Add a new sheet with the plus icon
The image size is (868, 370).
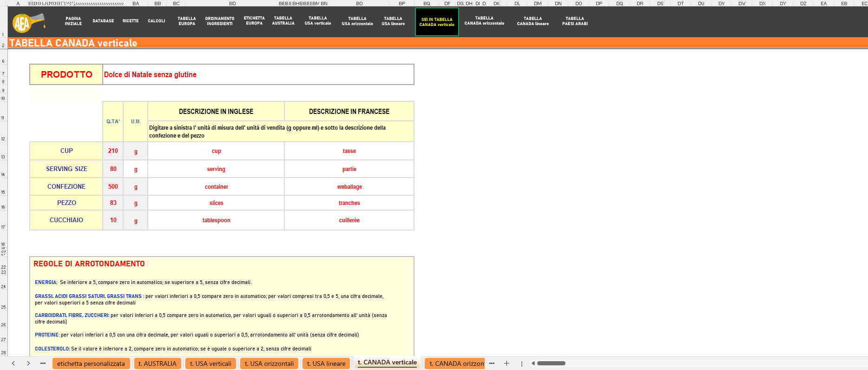(507, 363)
